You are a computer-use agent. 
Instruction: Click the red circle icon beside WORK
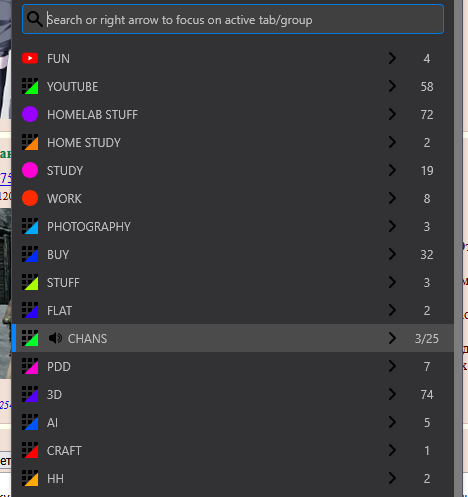coord(30,198)
